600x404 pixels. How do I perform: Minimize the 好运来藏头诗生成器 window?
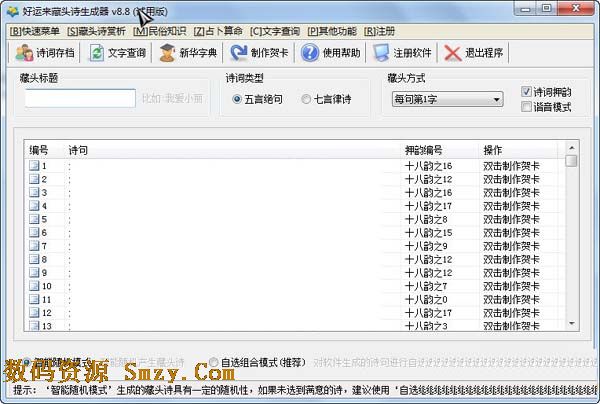[526, 9]
